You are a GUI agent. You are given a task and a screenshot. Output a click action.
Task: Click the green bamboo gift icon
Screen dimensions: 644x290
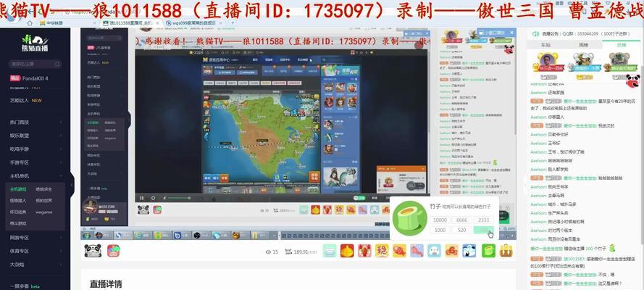pyautogui.click(x=488, y=251)
